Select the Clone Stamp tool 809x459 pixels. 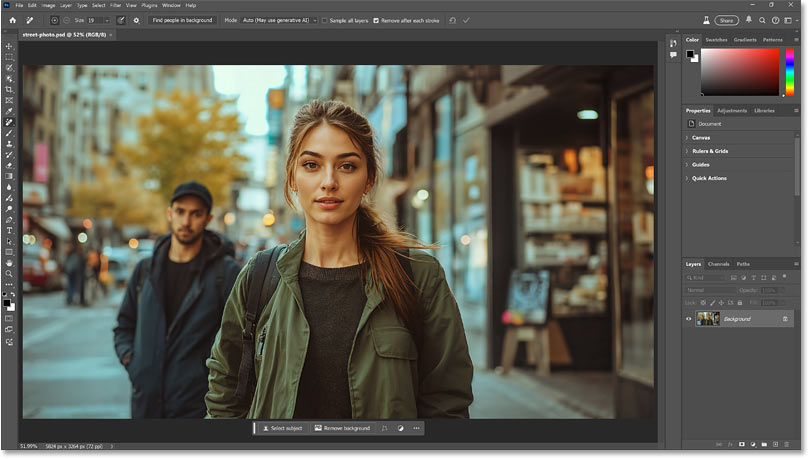[9, 144]
